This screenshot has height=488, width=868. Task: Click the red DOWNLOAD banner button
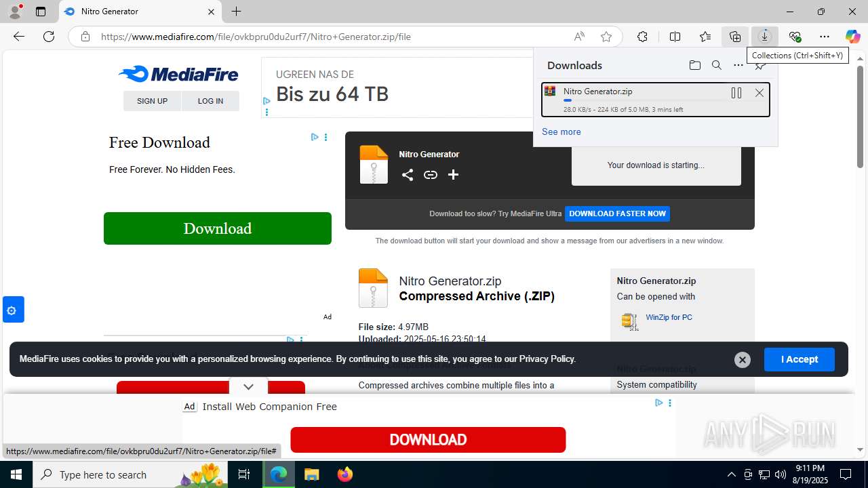tap(428, 440)
